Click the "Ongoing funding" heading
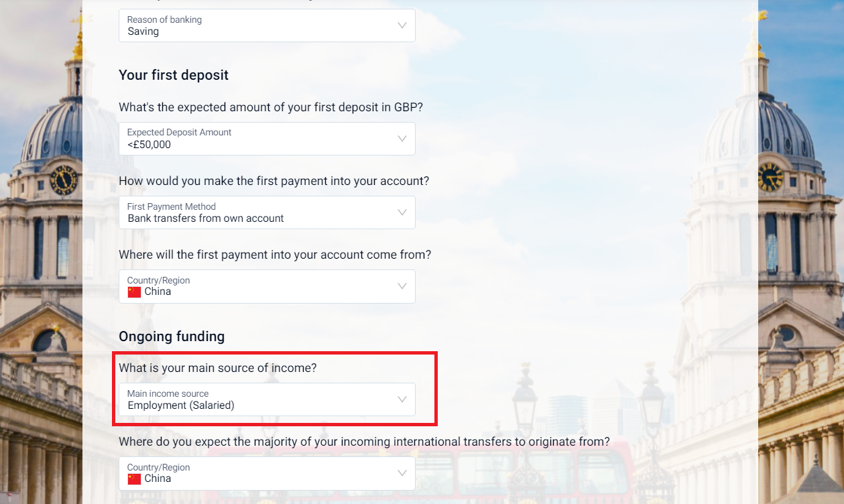The height and width of the screenshot is (504, 844). 172,336
